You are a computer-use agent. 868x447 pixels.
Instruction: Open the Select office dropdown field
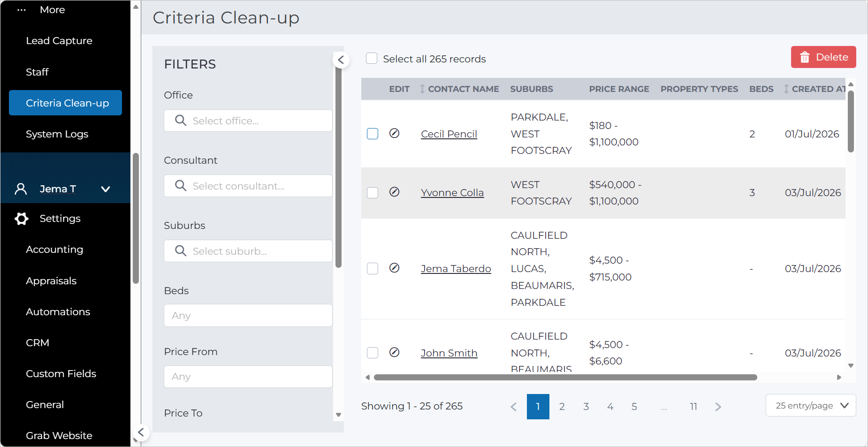(248, 121)
